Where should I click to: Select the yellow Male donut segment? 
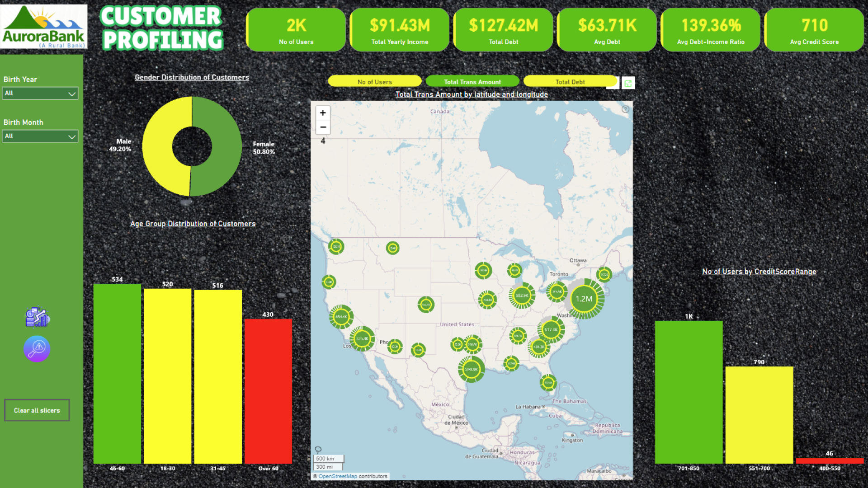157,147
